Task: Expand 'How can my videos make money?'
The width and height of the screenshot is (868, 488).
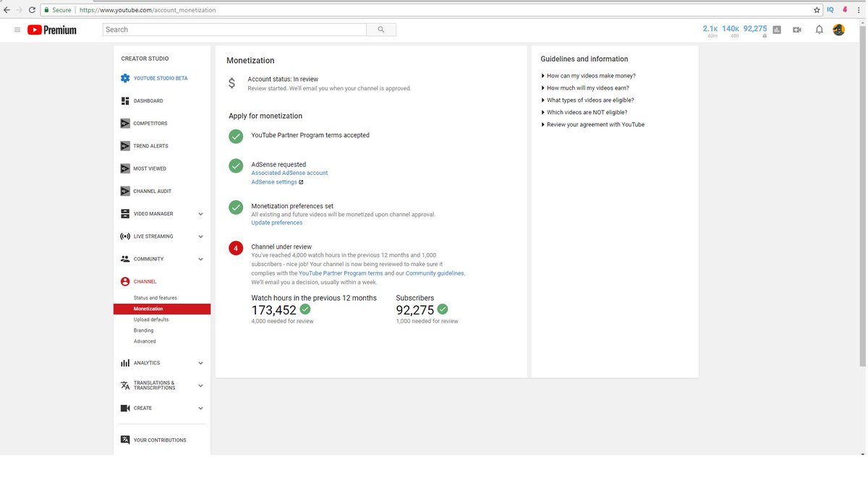Action: click(x=588, y=76)
